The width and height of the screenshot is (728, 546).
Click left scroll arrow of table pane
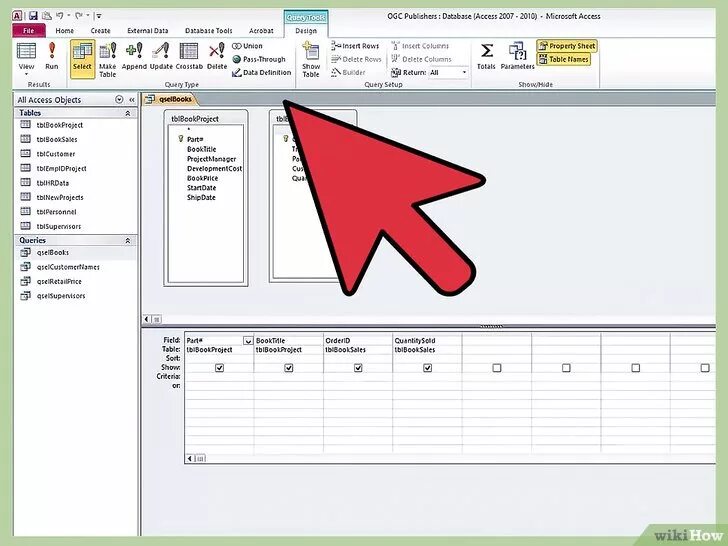147,319
